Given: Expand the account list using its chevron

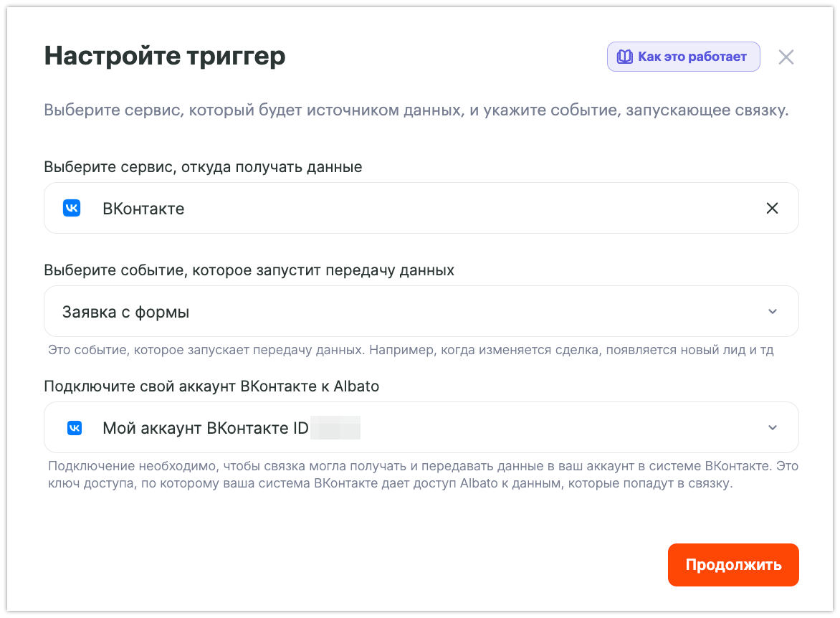Looking at the screenshot, I should point(772,428).
